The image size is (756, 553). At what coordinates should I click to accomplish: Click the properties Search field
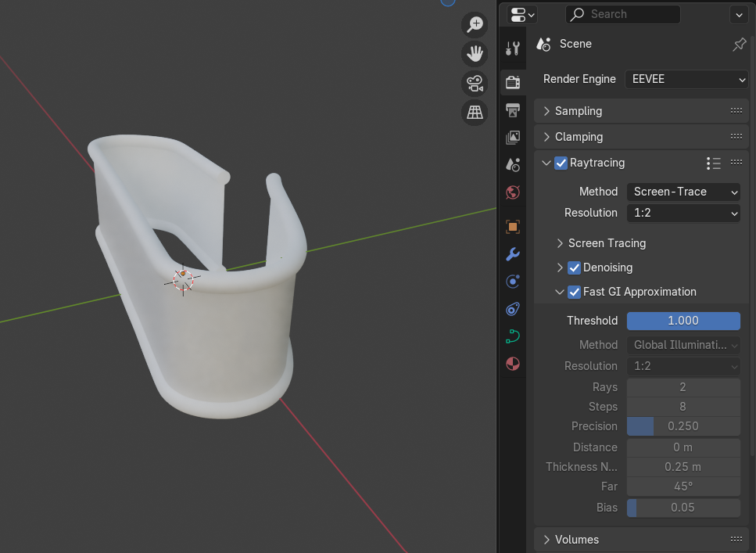(x=623, y=14)
